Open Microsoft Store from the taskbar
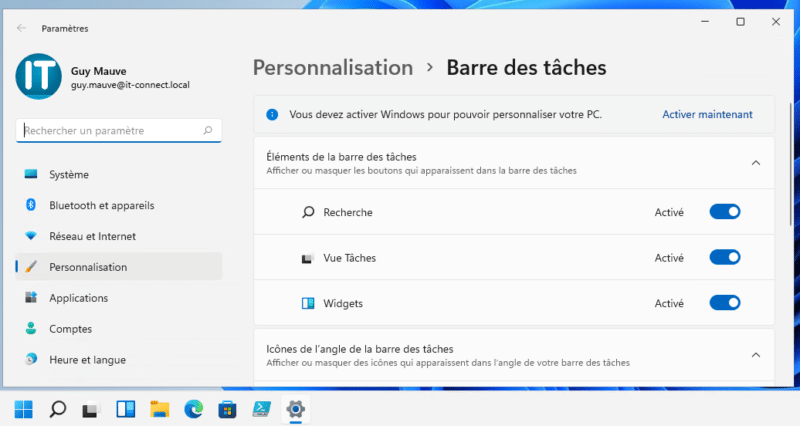This screenshot has height=426, width=800. coord(227,409)
